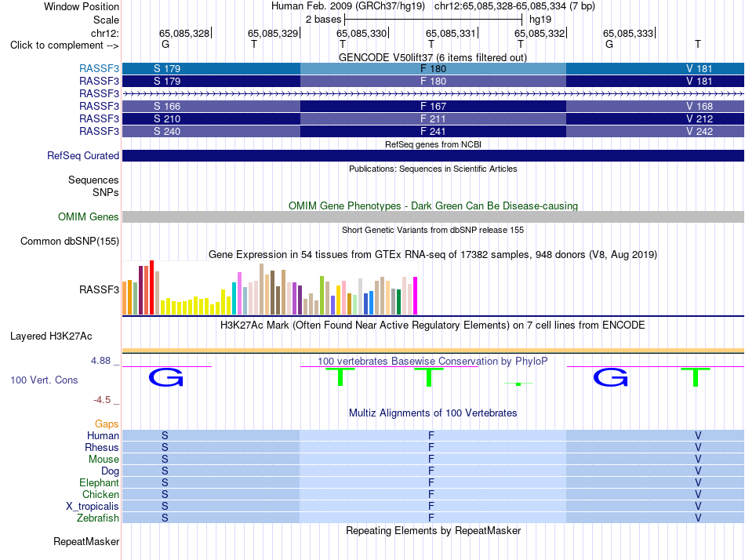Screen dimensions: 745x560
Task: Click the F 241 codon block
Action: (433, 131)
